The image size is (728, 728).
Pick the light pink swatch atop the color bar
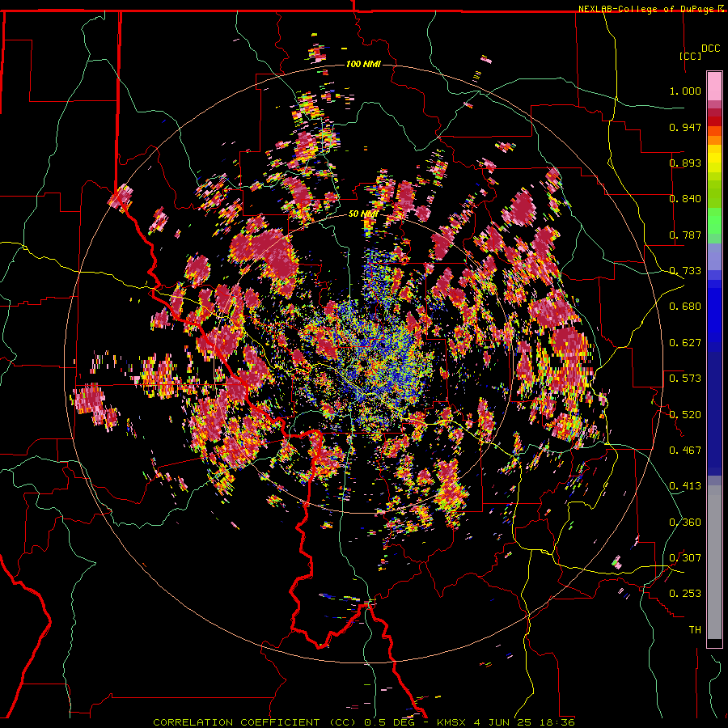pyautogui.click(x=714, y=87)
